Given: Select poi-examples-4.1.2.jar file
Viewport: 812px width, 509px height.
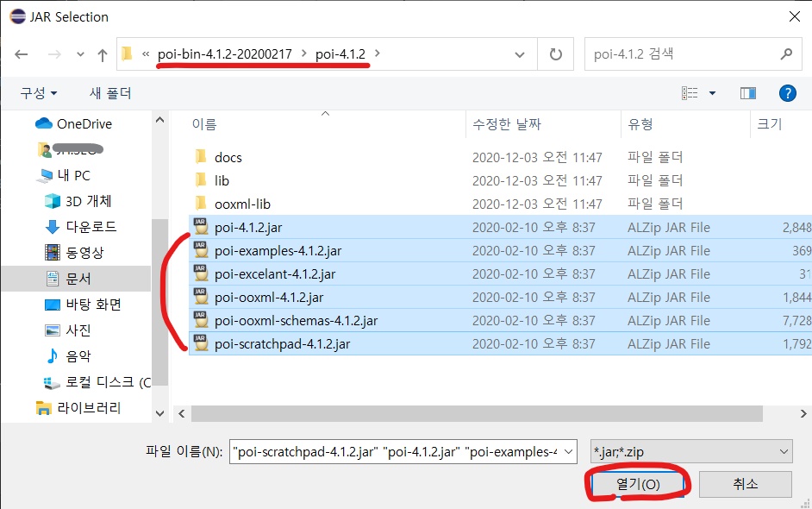Looking at the screenshot, I should pyautogui.click(x=278, y=250).
